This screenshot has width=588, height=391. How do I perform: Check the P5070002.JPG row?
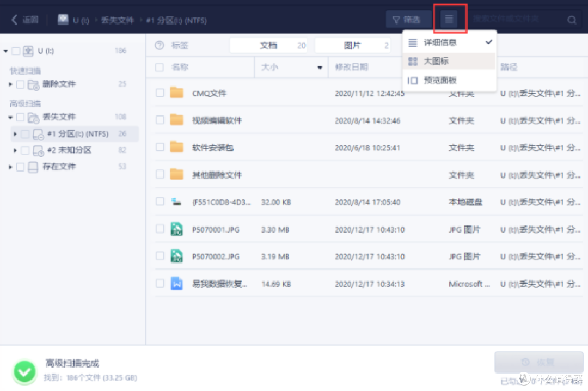160,256
